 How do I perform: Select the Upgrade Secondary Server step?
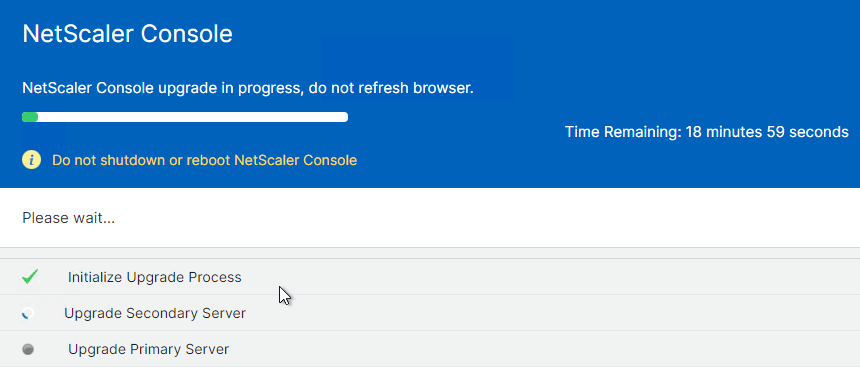430,313
